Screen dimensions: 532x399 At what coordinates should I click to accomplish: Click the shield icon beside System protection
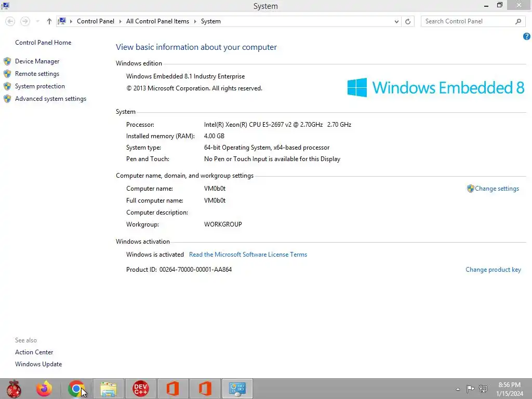click(7, 86)
